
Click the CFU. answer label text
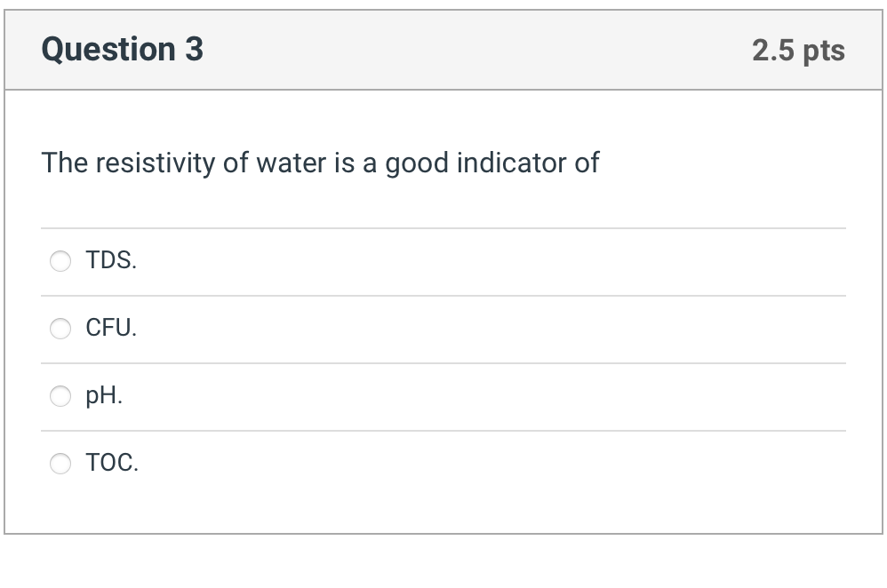pyautogui.click(x=110, y=329)
